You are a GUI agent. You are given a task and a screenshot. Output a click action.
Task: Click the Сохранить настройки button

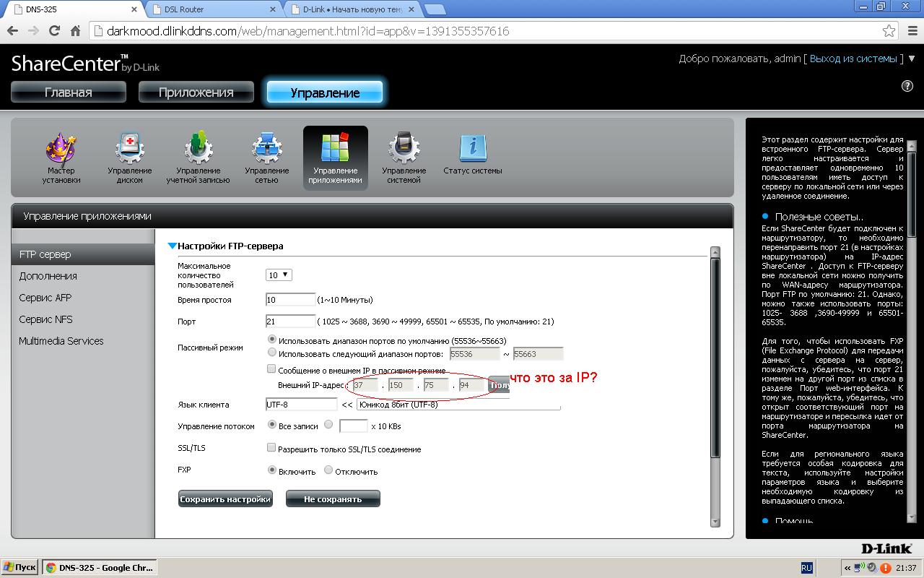point(225,499)
